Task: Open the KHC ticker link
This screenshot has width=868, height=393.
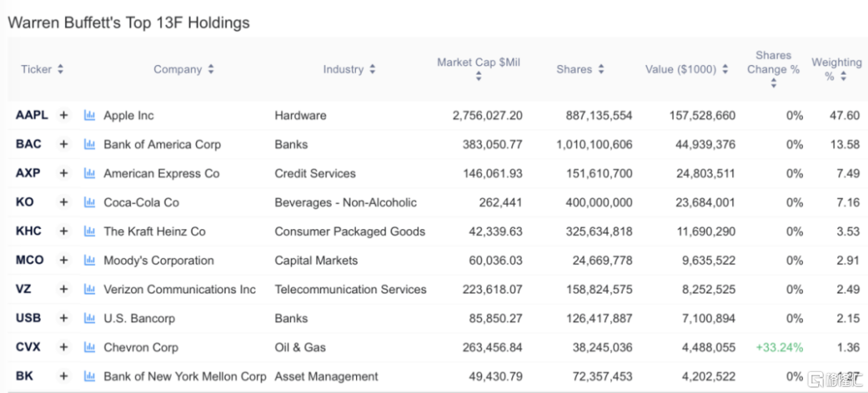Action: pyautogui.click(x=28, y=231)
